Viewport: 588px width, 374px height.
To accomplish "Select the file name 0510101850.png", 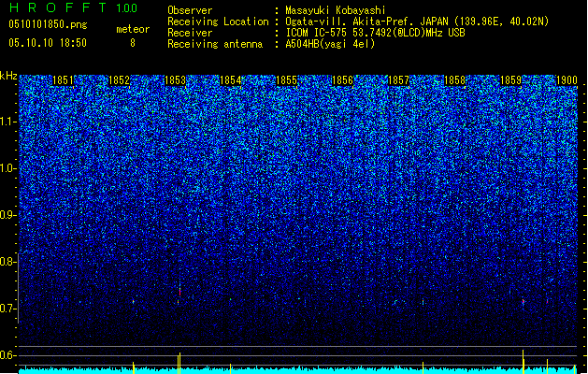I will 48,24.
